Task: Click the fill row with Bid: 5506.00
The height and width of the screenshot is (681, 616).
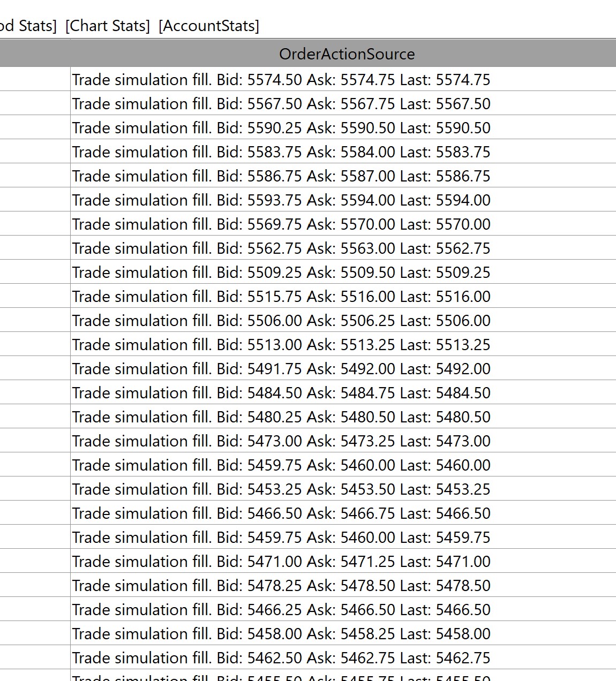Action: coord(281,321)
